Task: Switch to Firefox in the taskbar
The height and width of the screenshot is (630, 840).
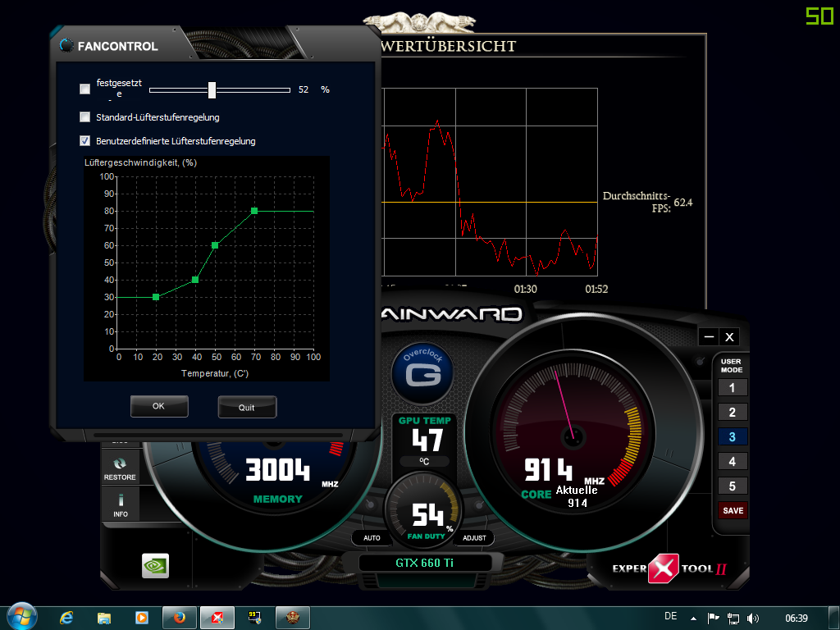Action: [x=180, y=619]
